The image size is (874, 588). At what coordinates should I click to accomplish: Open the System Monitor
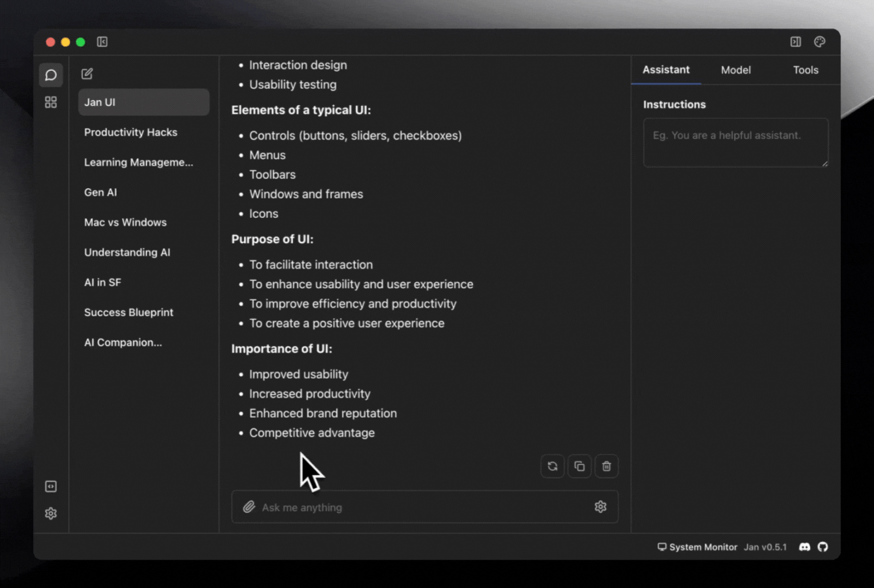[697, 547]
